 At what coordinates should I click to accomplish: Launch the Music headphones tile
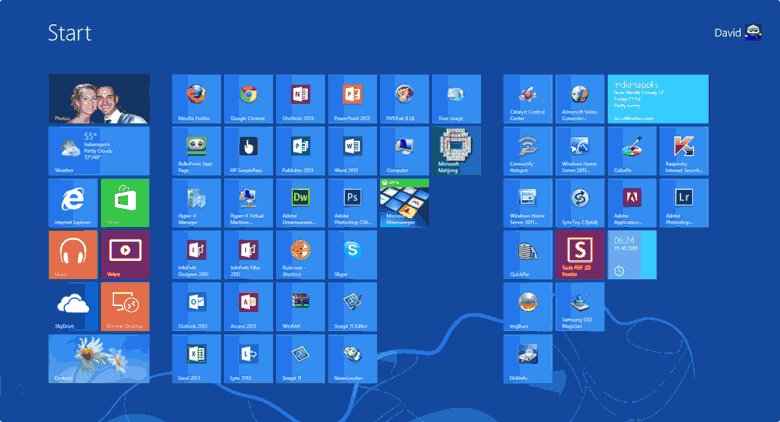click(73, 255)
